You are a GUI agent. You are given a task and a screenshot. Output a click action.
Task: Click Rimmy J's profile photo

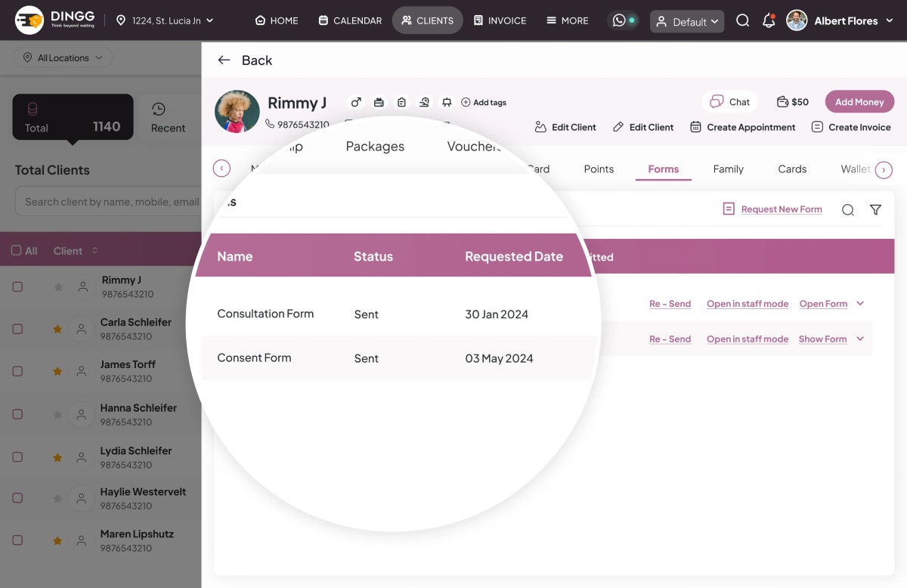237,112
